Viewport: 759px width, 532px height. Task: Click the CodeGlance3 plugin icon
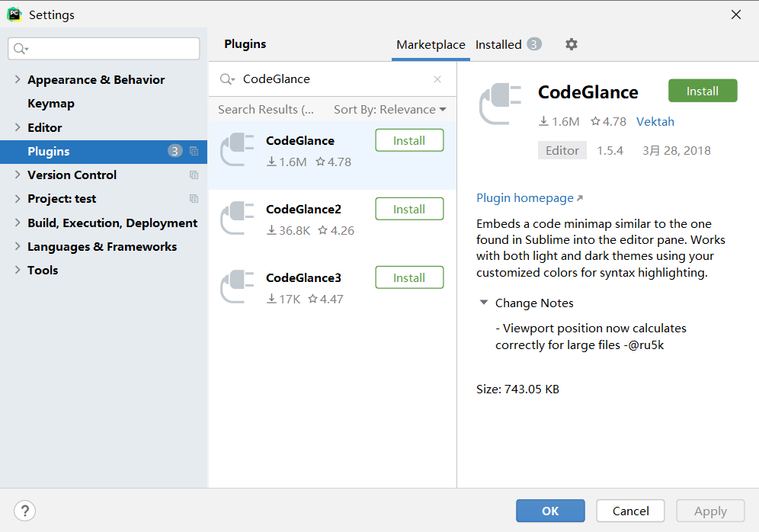click(237, 287)
